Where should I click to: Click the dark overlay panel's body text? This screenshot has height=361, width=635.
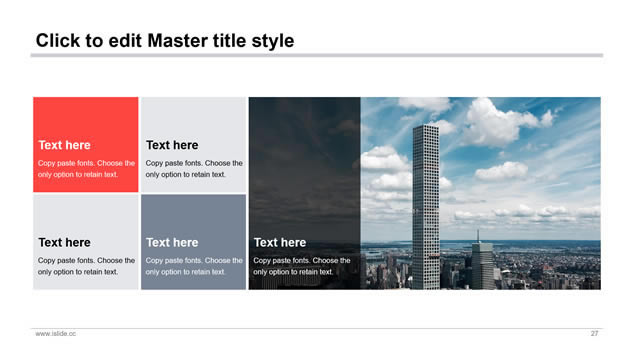coord(302,266)
